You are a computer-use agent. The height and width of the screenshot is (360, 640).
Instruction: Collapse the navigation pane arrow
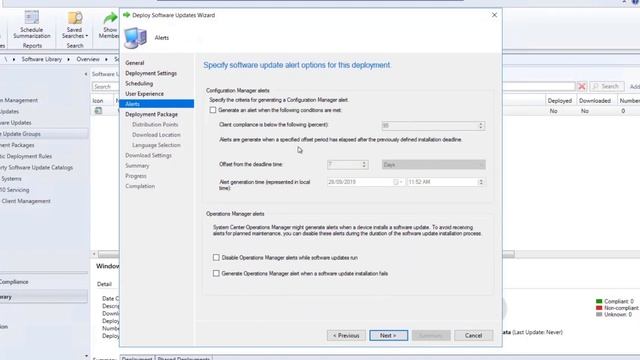click(86, 74)
